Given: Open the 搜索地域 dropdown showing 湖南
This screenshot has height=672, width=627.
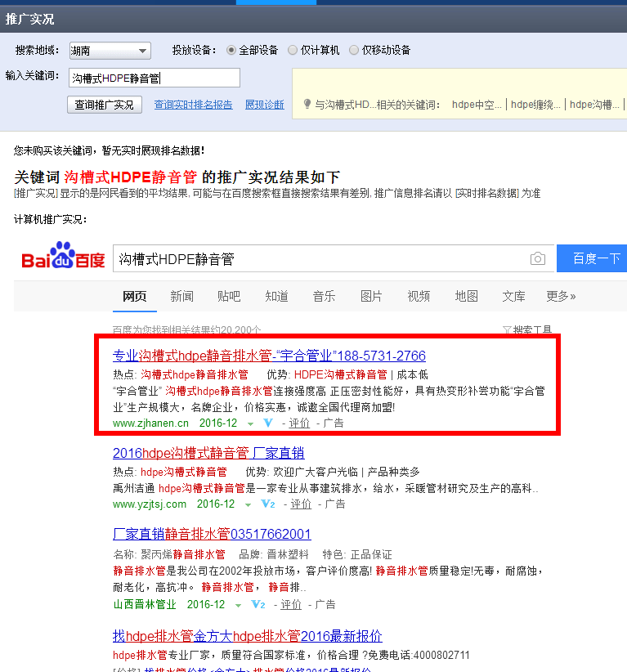Looking at the screenshot, I should pos(110,51).
